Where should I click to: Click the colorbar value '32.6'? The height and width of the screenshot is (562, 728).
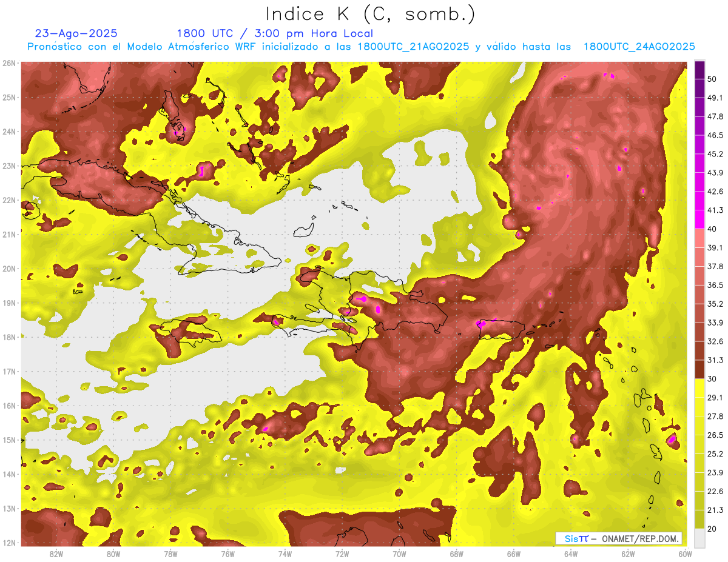coord(715,341)
